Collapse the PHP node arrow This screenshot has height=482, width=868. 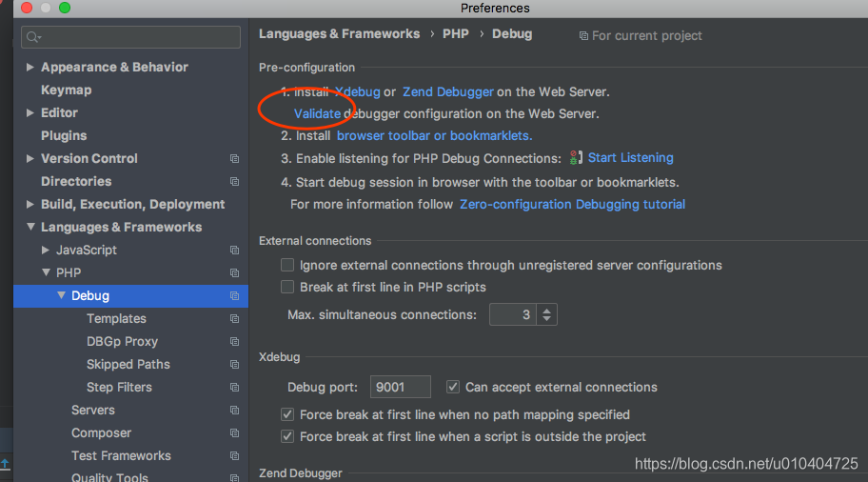pyautogui.click(x=46, y=272)
